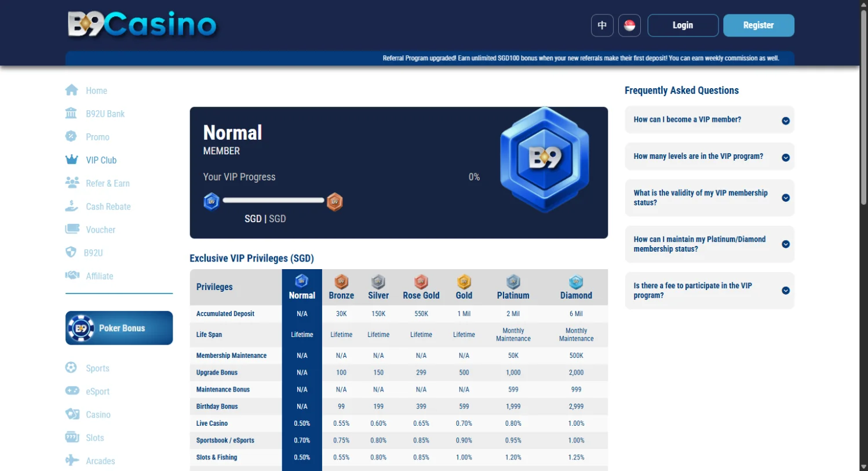Click the Arcades airplane icon
The height and width of the screenshot is (471, 868).
click(72, 461)
